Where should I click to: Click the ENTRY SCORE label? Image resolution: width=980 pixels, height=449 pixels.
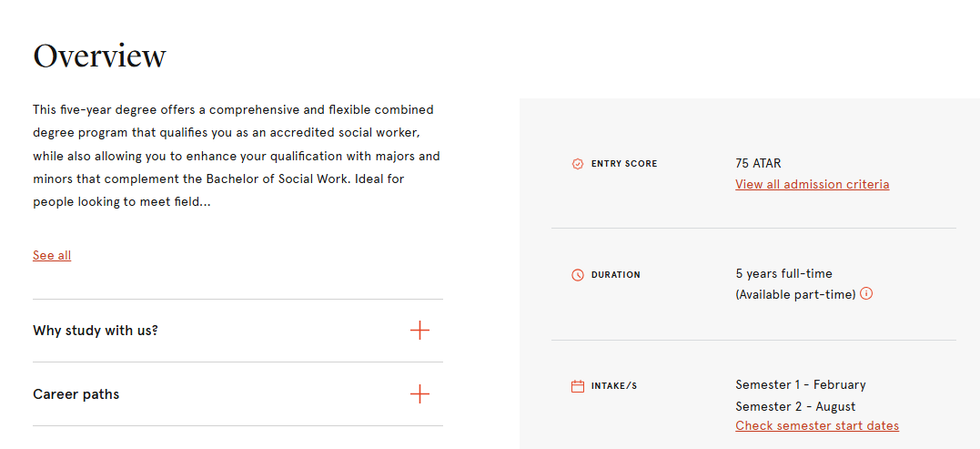624,164
